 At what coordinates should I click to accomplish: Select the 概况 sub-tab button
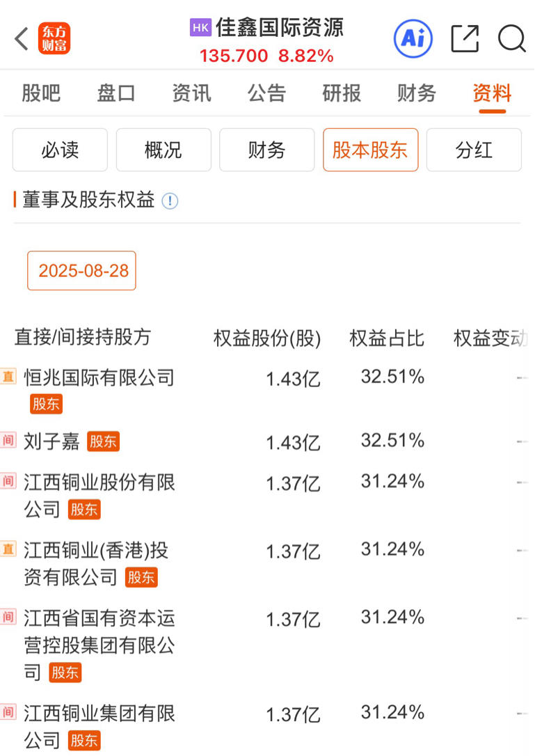click(x=163, y=150)
